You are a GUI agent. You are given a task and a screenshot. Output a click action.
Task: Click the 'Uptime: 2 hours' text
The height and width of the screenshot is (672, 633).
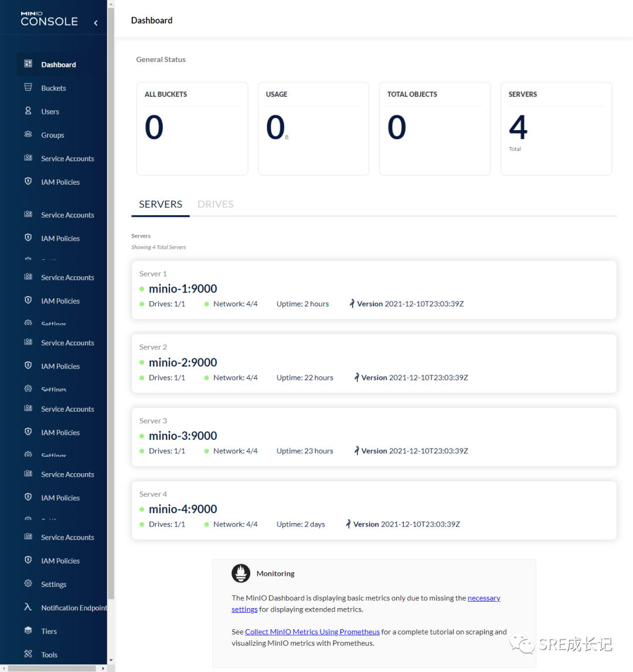coord(303,304)
